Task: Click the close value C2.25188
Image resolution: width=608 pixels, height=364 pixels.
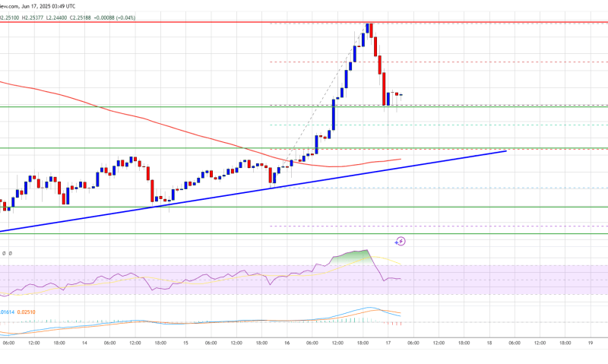Action: (x=81, y=17)
